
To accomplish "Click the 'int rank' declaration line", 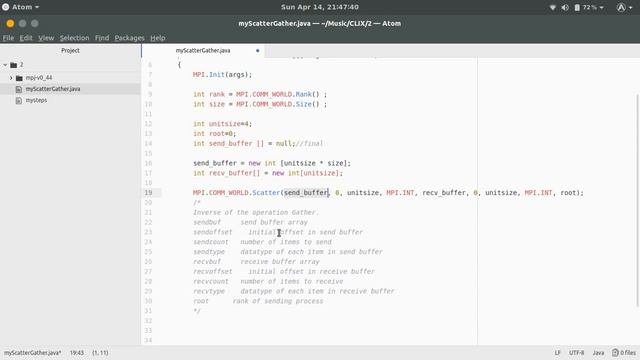I will click(x=260, y=94).
